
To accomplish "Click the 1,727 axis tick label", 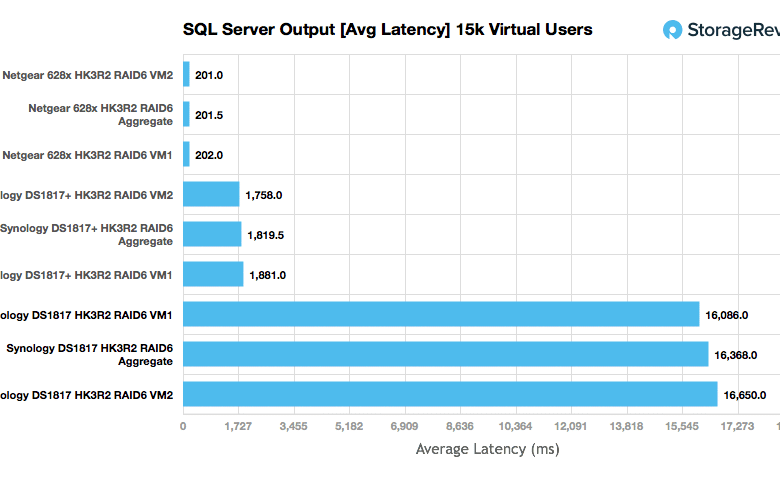I will pos(238,426).
